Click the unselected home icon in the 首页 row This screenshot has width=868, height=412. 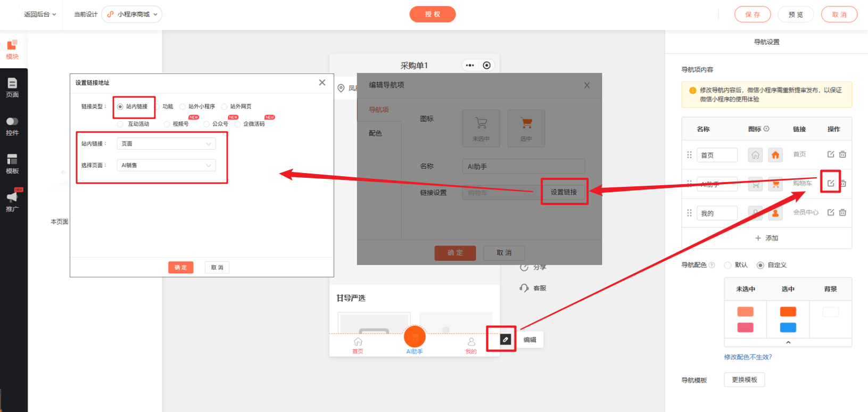[x=755, y=155]
